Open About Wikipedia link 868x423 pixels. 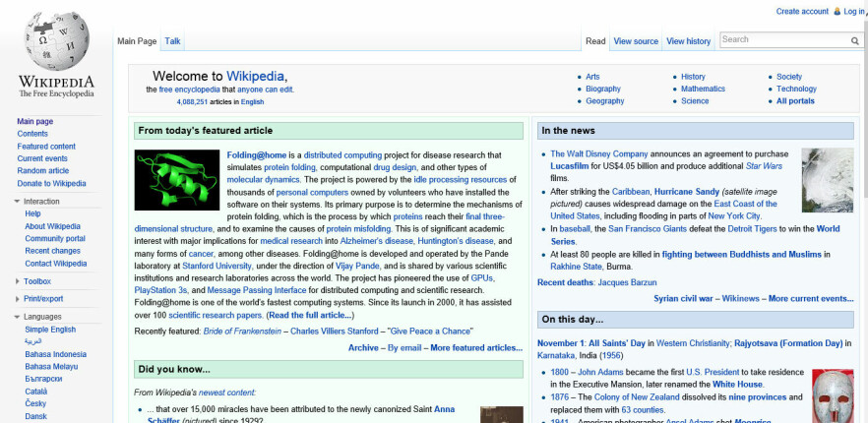pyautogui.click(x=52, y=226)
